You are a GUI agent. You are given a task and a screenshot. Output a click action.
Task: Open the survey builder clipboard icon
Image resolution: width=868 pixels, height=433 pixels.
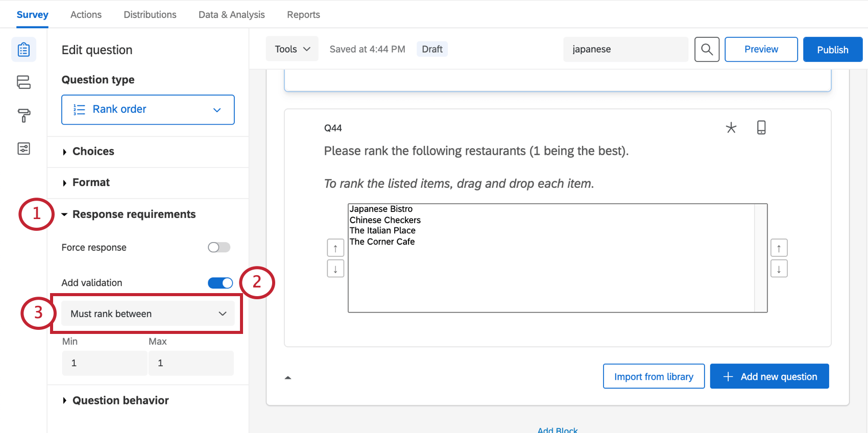tap(23, 50)
